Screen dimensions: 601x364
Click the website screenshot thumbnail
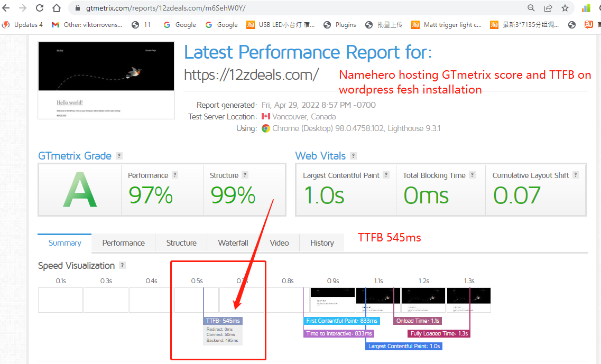pos(106,81)
